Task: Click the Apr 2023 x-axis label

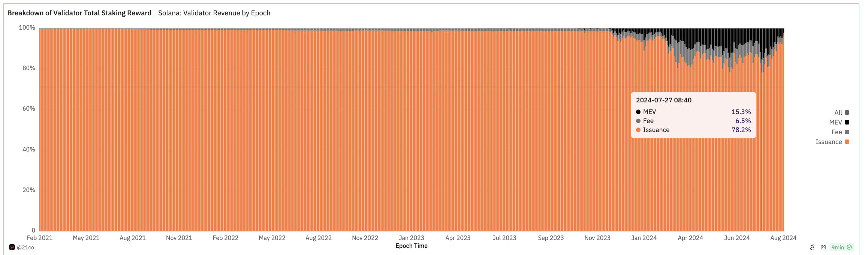Action: [458, 238]
